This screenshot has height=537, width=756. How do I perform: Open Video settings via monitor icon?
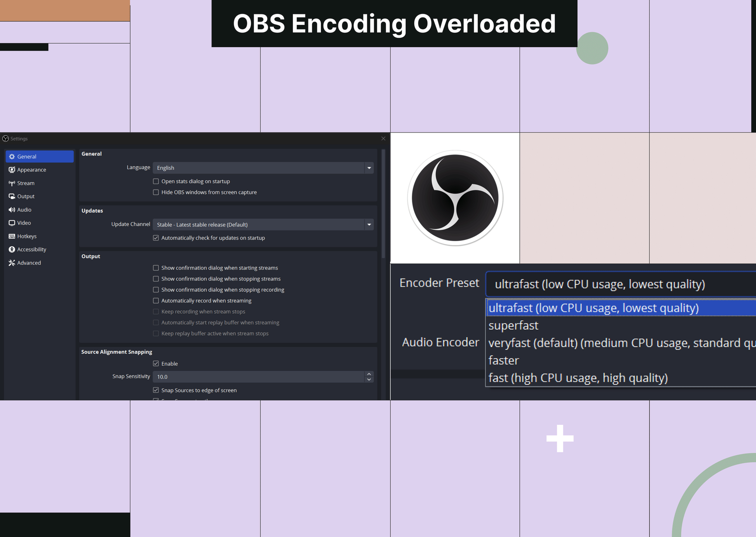12,223
